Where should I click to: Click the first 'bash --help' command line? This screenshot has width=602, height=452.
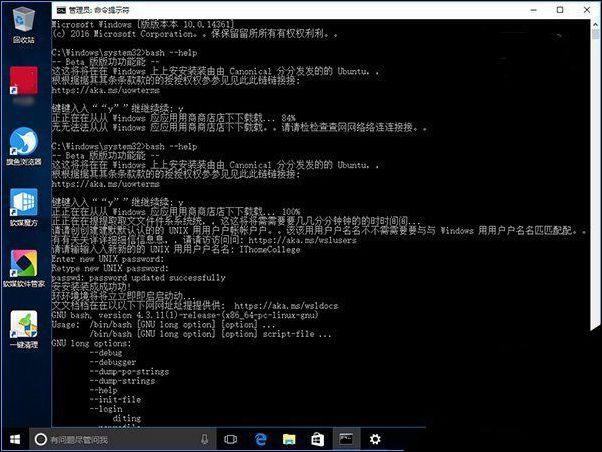click(124, 53)
